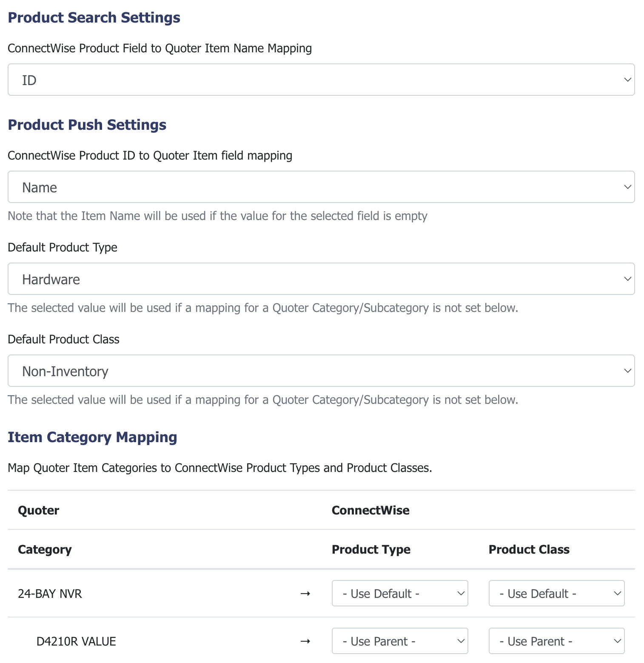Choose Product Type for the 24-BAY NVR row
644x663 pixels.
coord(400,593)
